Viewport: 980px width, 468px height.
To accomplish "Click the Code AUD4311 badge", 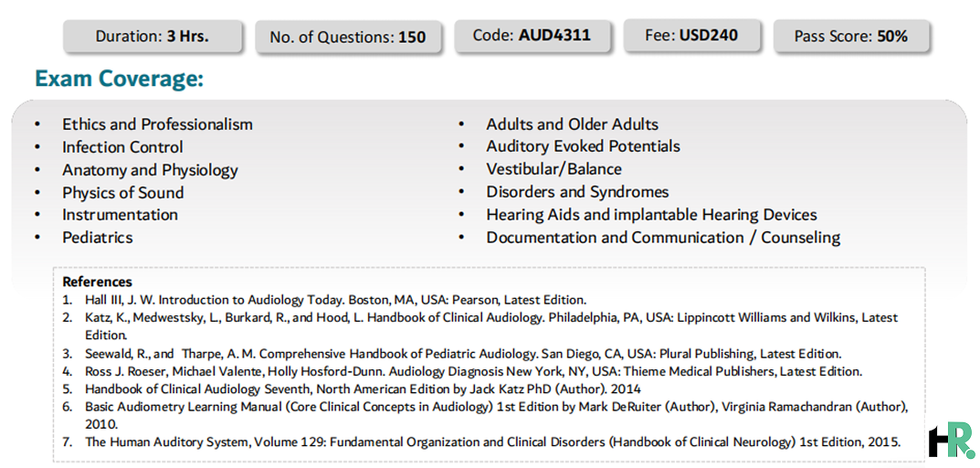I will click(x=532, y=35).
